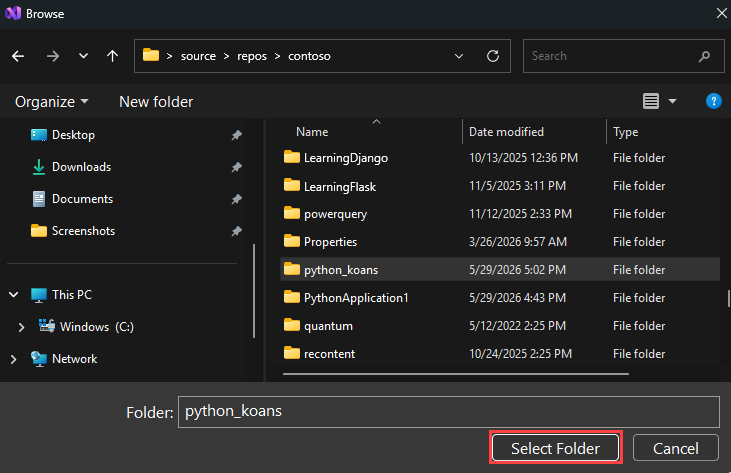Create a New folder

(x=156, y=102)
